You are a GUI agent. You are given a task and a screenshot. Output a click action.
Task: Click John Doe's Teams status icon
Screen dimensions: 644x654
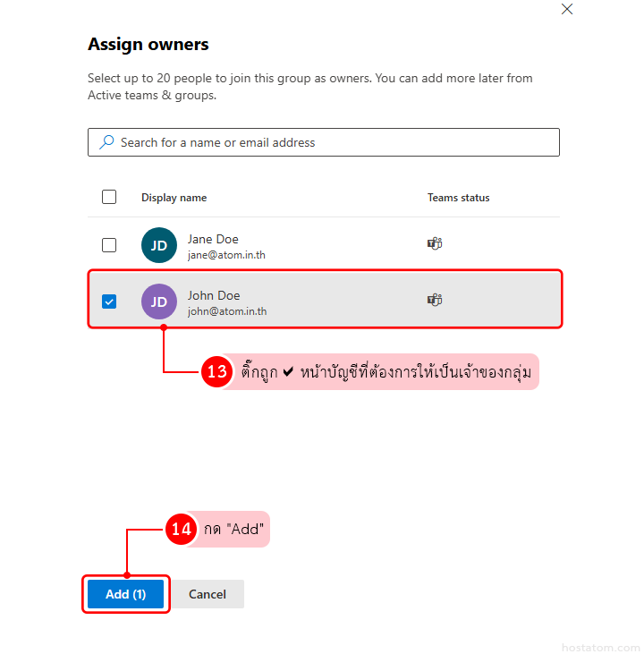435,300
